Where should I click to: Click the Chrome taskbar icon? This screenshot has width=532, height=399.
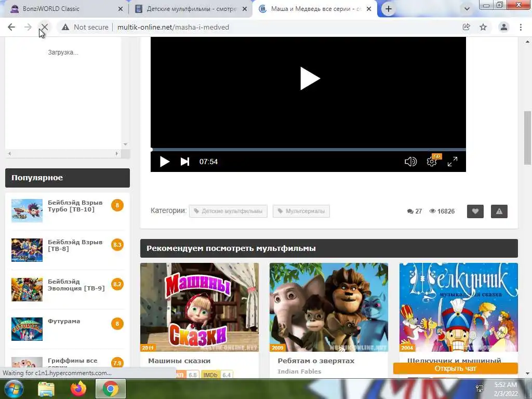pyautogui.click(x=111, y=389)
